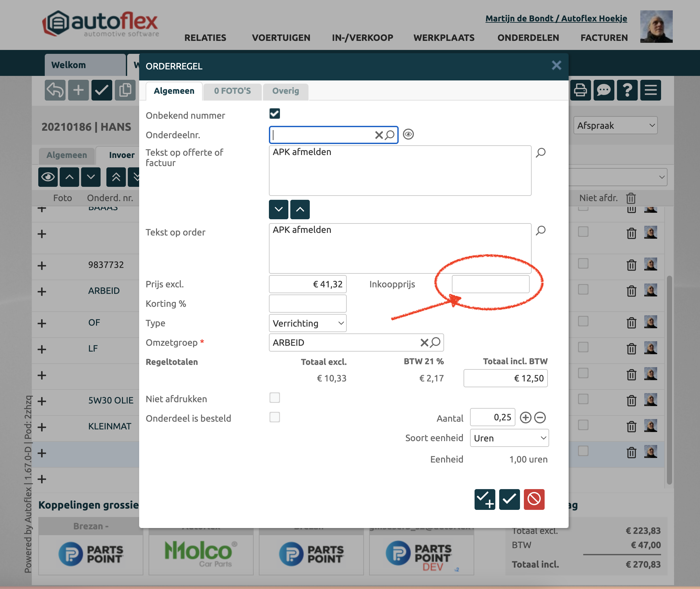The width and height of the screenshot is (700, 589).
Task: Click the question mark help icon
Action: tap(627, 90)
